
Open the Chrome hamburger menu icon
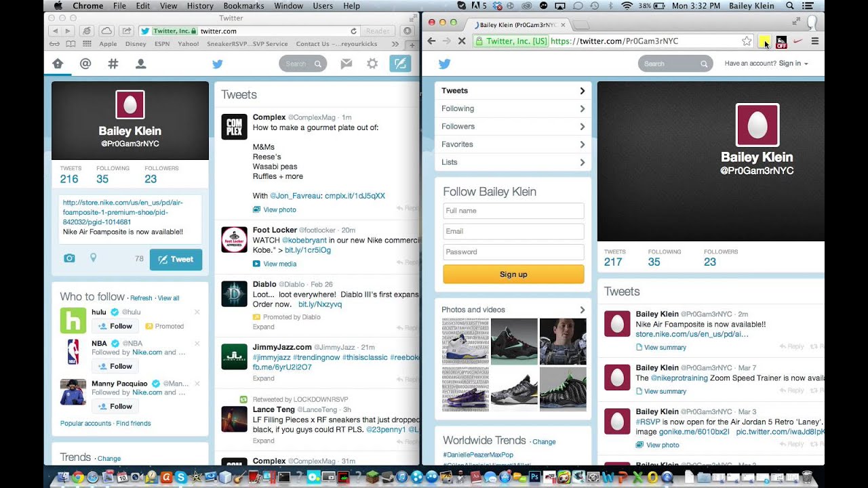coord(815,41)
